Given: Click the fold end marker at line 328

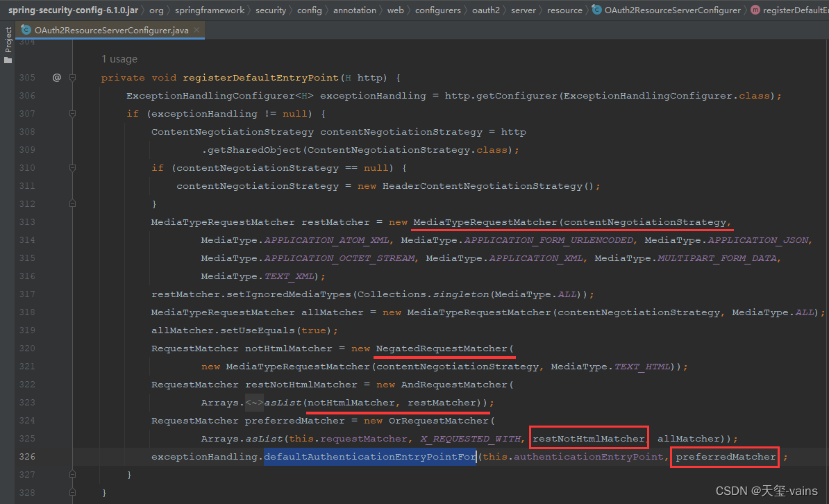Looking at the screenshot, I should (x=72, y=492).
